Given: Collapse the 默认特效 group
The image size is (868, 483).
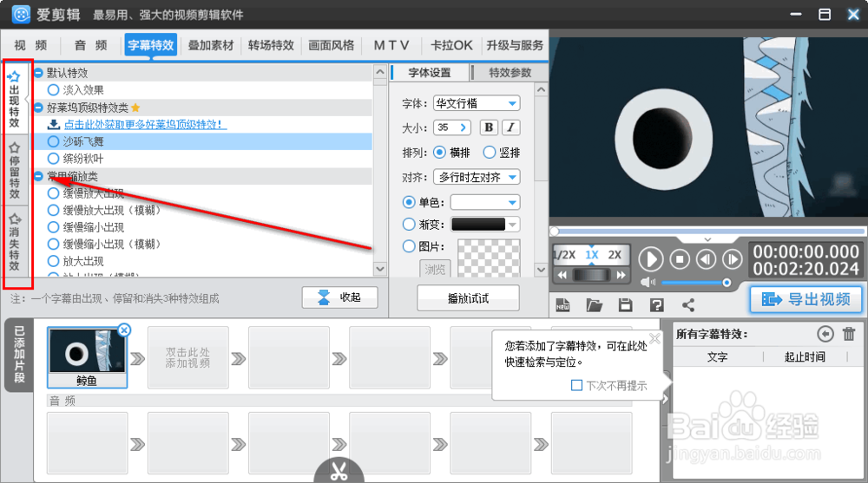Looking at the screenshot, I should point(38,73).
